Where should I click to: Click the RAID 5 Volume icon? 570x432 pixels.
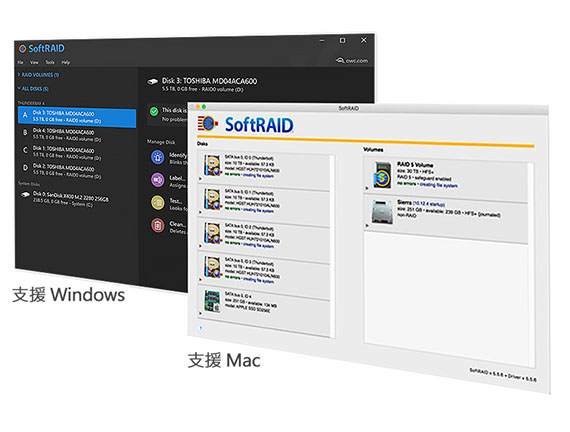coord(382,176)
